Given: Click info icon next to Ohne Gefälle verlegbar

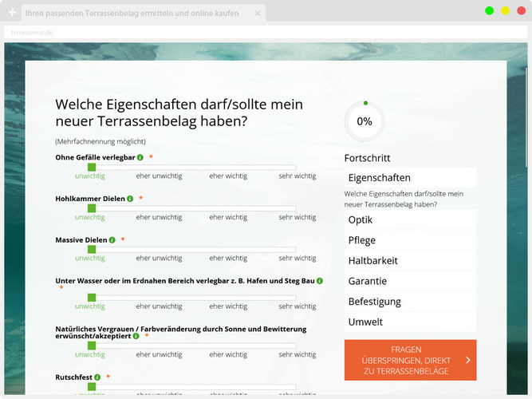Looking at the screenshot, I should pyautogui.click(x=140, y=157).
